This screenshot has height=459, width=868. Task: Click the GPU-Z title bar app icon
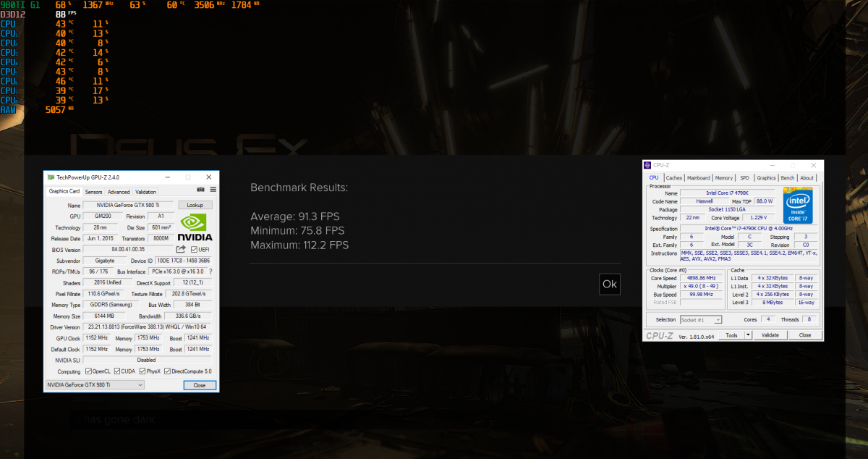point(51,177)
